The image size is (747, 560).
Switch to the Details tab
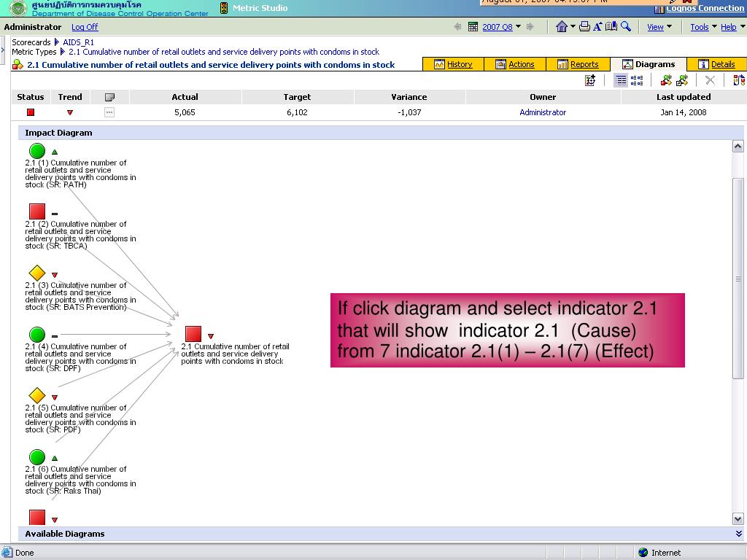716,64
